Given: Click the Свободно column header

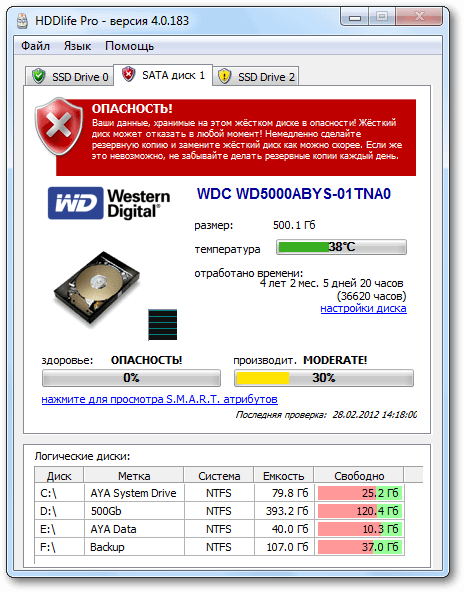Looking at the screenshot, I should [x=359, y=476].
